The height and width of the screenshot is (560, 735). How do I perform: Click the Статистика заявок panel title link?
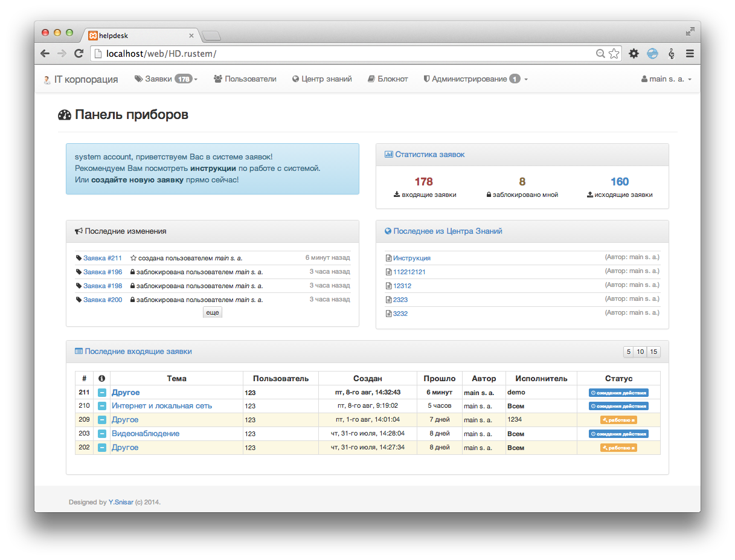(x=430, y=155)
